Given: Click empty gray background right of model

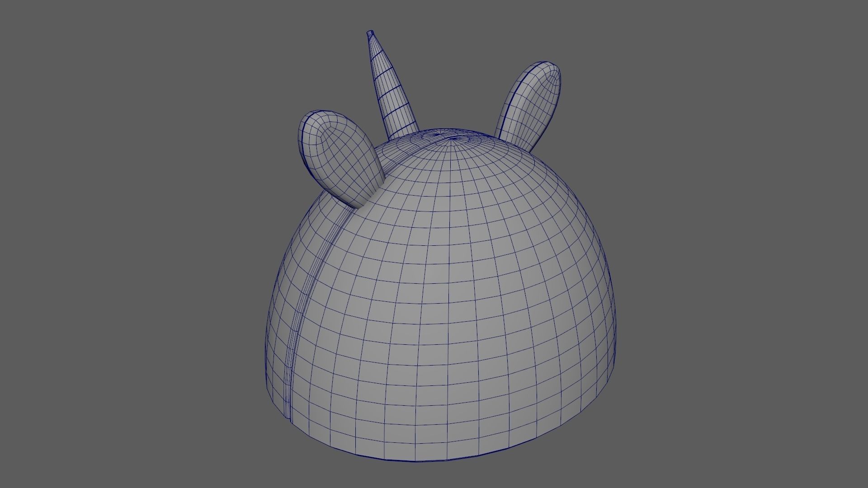Looking at the screenshot, I should (x=746, y=244).
